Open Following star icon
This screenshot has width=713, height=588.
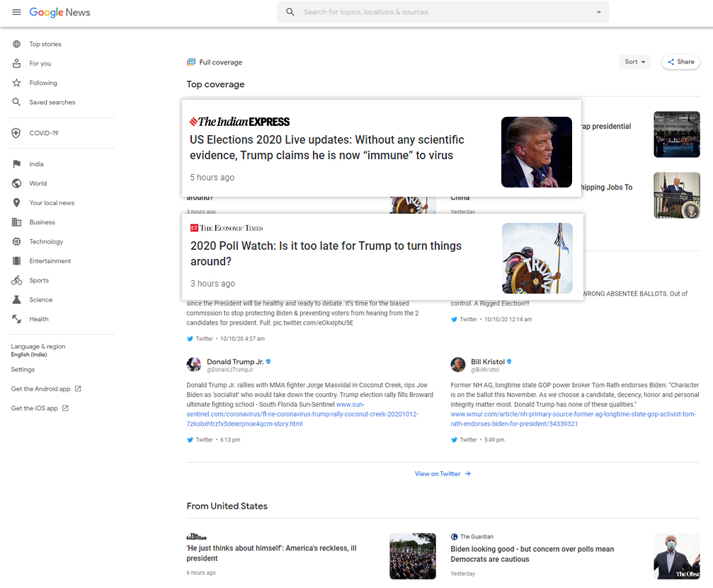pos(17,83)
